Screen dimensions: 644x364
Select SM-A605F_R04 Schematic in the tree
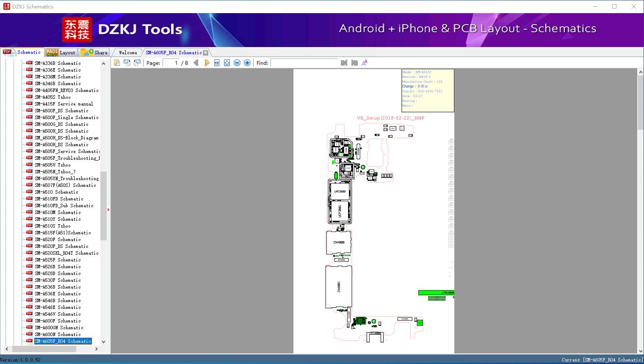[63, 341]
